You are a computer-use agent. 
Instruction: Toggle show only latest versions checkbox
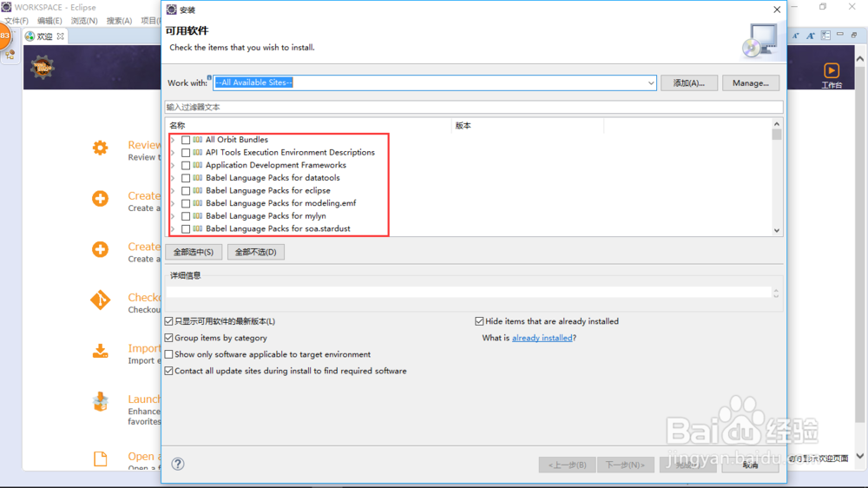[x=169, y=321]
